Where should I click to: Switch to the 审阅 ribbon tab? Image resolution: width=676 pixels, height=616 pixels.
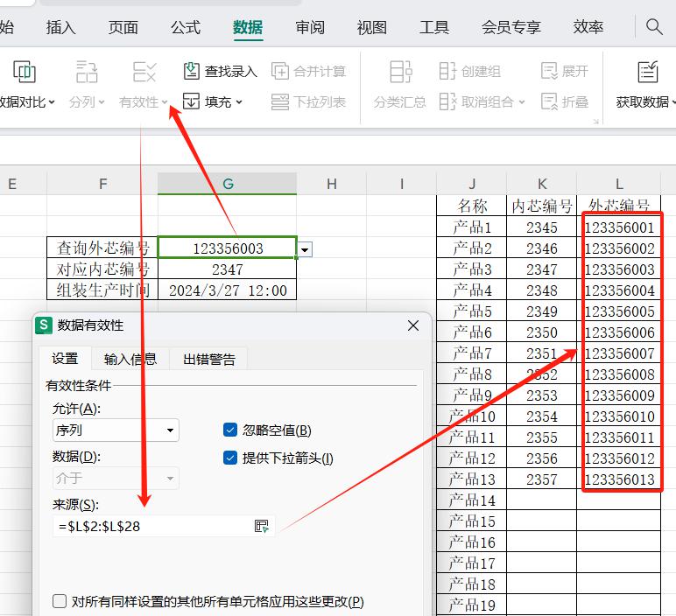[310, 28]
